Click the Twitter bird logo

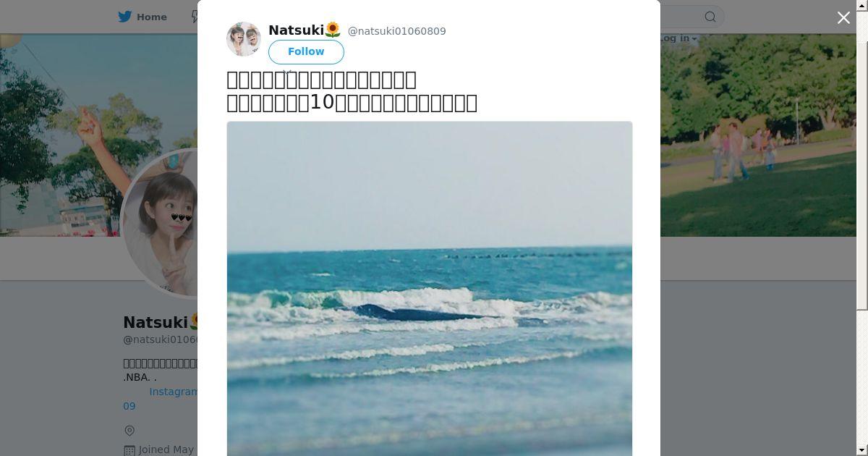coord(124,17)
